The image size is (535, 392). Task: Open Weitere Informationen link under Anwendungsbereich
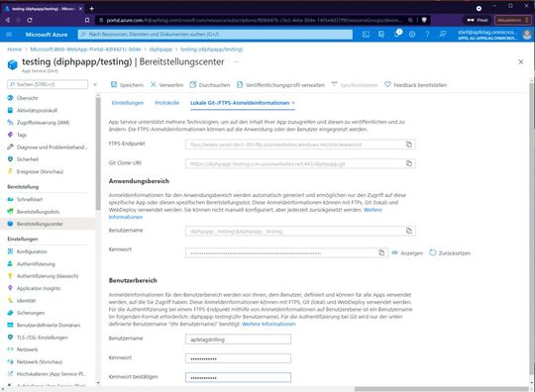(373, 210)
